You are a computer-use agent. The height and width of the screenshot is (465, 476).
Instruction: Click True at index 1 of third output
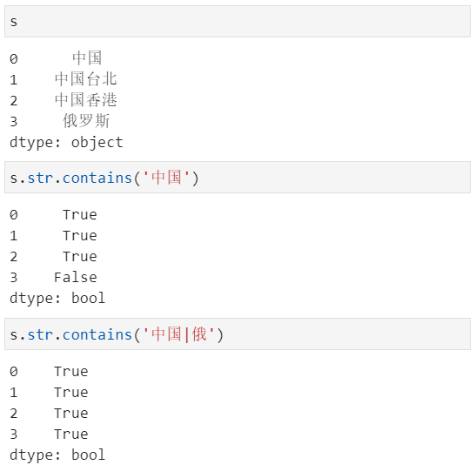71,393
